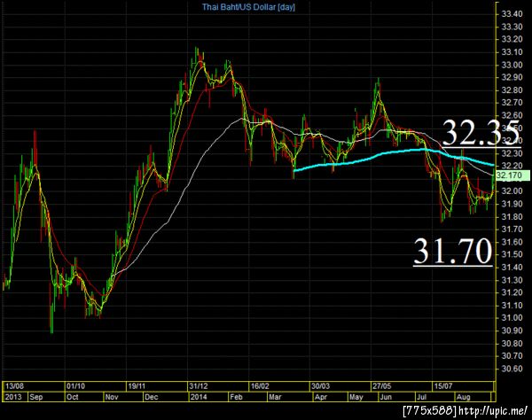This screenshot has width=532, height=420.
Task: Click the May month label
Action: point(356,397)
